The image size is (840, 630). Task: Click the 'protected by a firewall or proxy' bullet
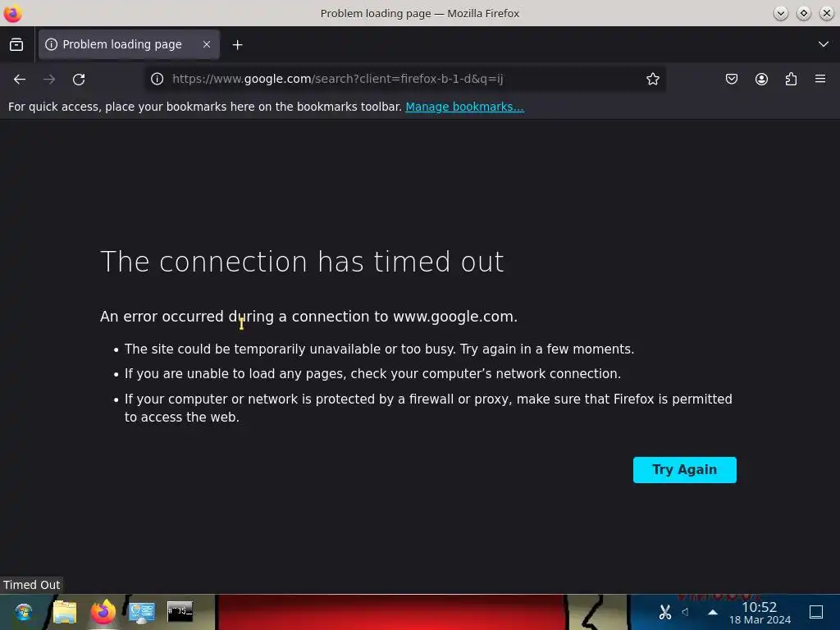(428, 409)
